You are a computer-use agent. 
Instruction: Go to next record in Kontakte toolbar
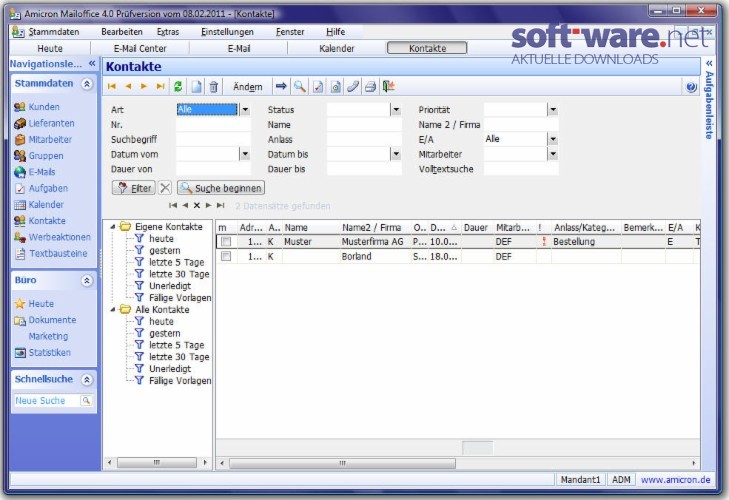click(x=144, y=87)
